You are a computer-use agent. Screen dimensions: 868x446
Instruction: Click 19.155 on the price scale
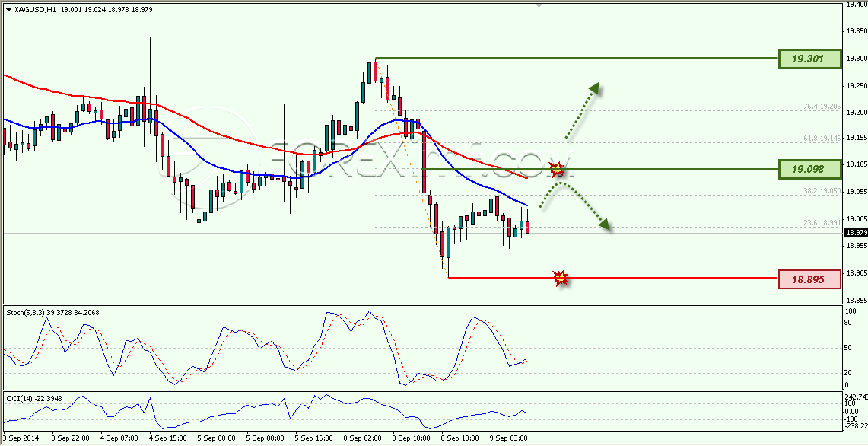pyautogui.click(x=857, y=137)
